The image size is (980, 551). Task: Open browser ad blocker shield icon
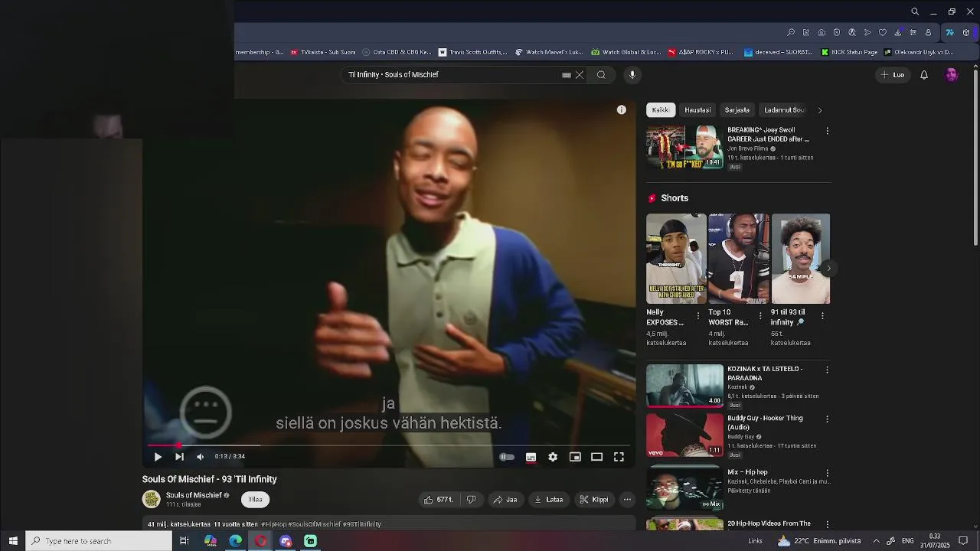(837, 32)
